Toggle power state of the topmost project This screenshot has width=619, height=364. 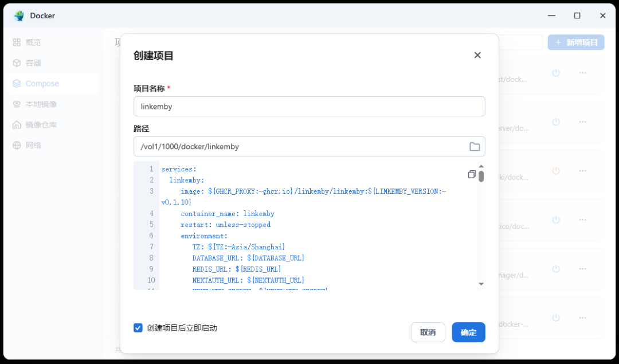pos(555,73)
